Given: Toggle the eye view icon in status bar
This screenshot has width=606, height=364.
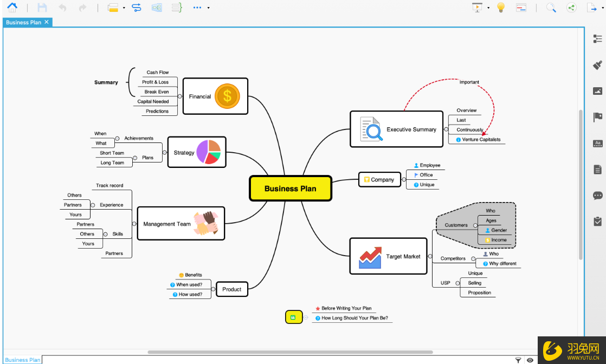Looking at the screenshot, I should click(530, 360).
